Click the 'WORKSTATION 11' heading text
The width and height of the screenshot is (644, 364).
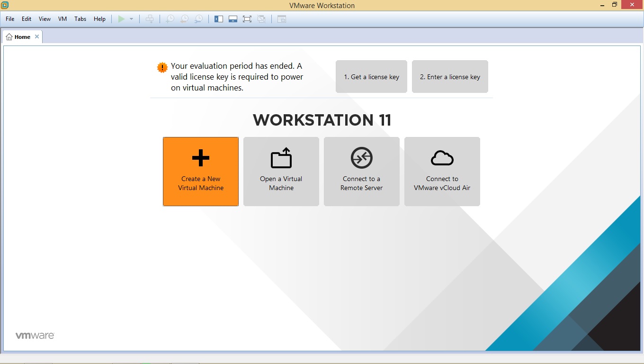(x=322, y=120)
